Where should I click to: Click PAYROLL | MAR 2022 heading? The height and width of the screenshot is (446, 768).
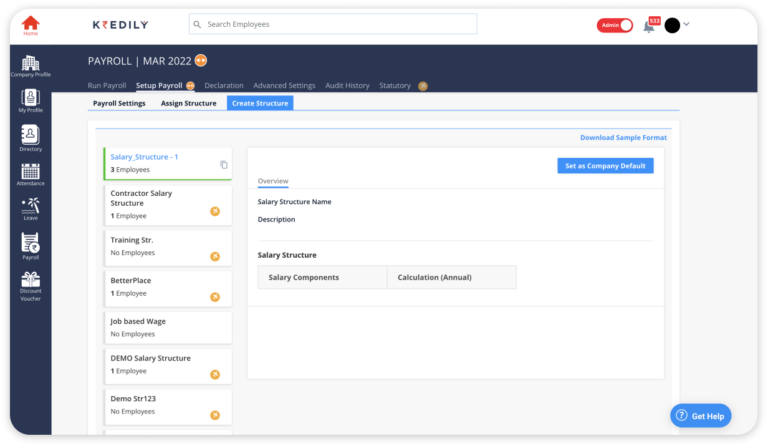click(140, 61)
